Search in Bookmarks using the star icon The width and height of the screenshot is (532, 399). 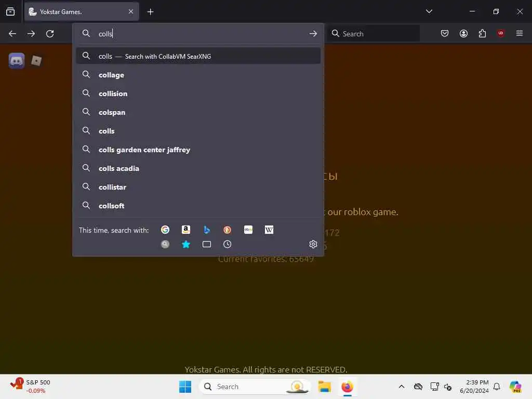click(x=186, y=244)
